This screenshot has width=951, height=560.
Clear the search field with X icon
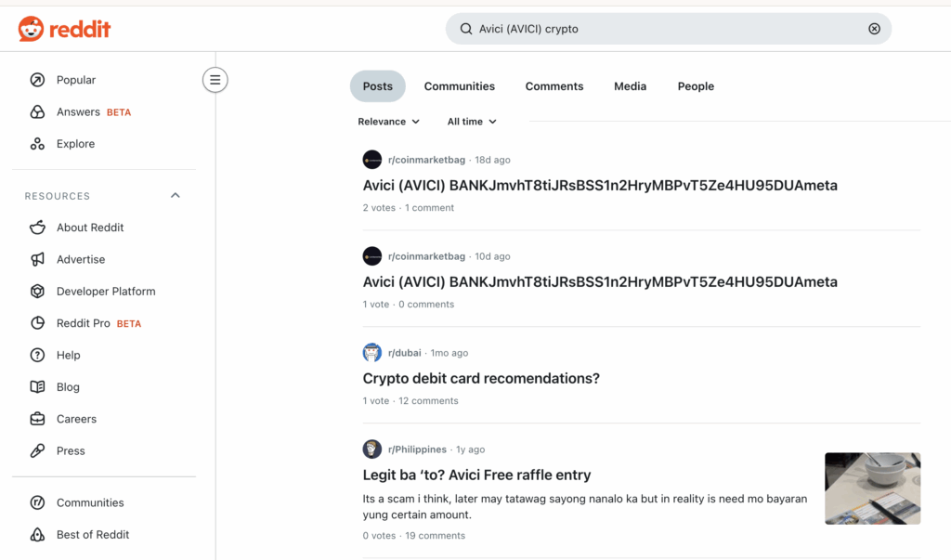(x=874, y=29)
